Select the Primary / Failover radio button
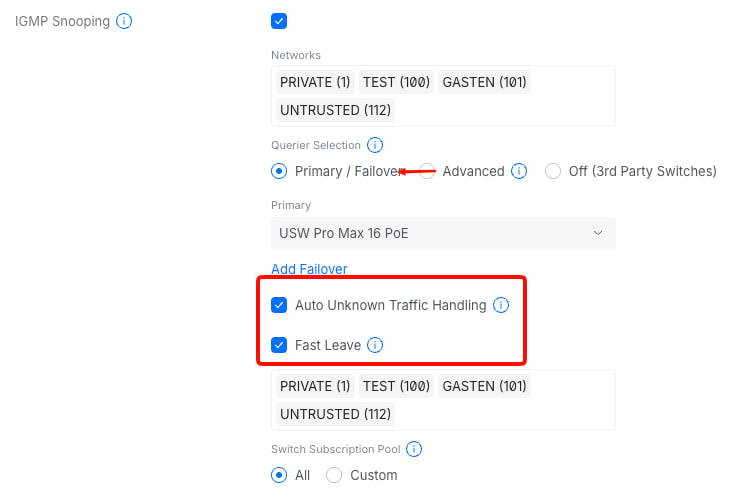Screen dimensions: 741x499 [279, 171]
